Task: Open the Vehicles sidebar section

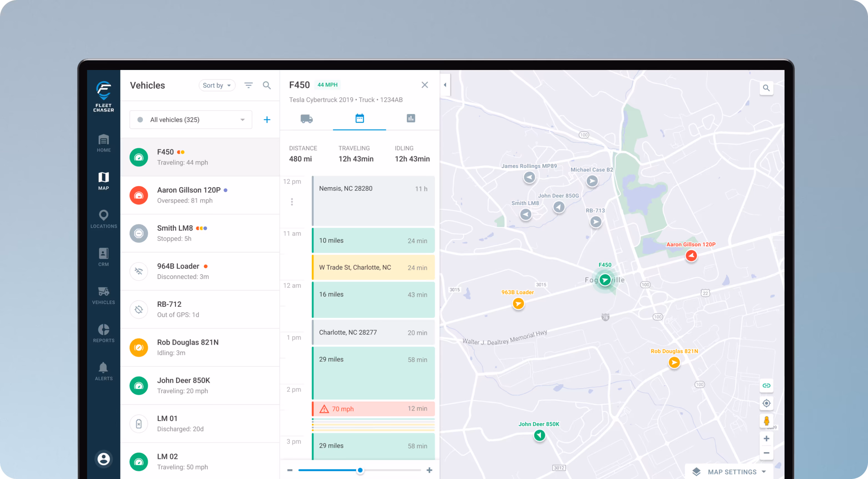Action: coord(104,296)
